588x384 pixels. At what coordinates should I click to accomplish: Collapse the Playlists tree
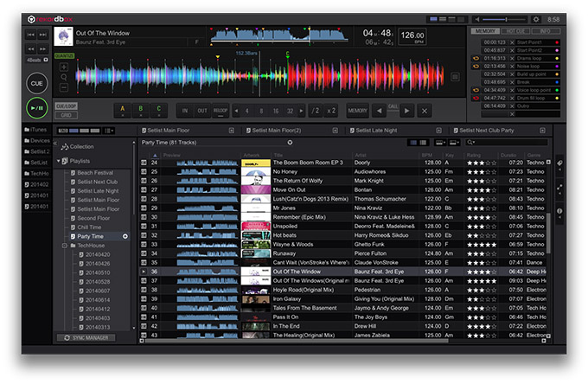(59, 161)
